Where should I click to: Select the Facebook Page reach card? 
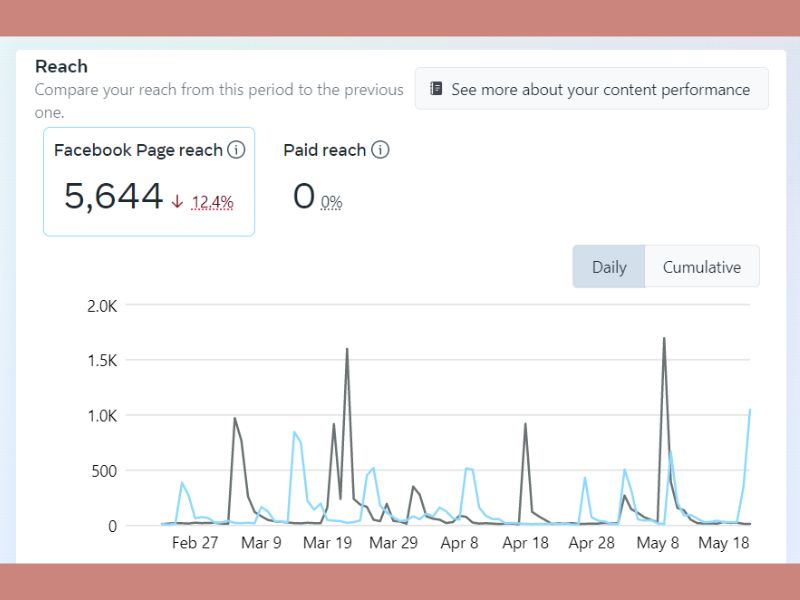click(x=149, y=182)
